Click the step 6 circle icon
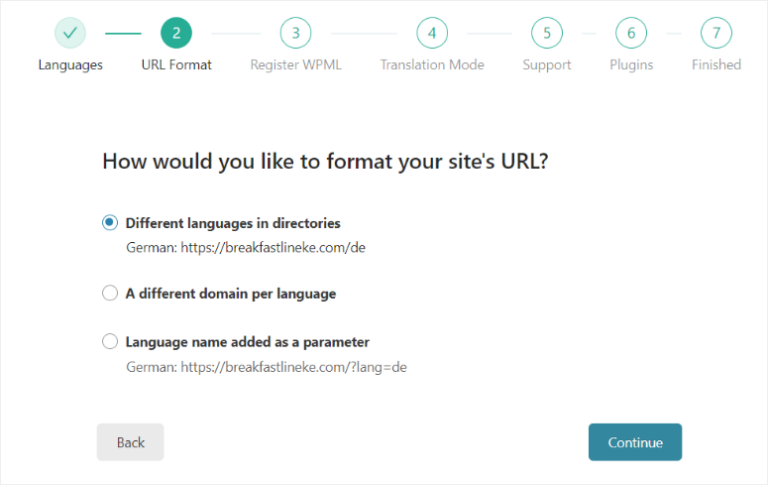 coord(631,33)
